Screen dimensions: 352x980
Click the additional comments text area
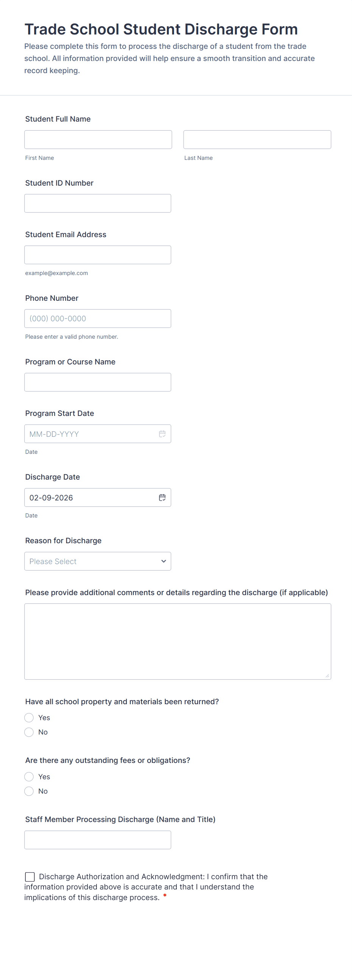(x=178, y=641)
